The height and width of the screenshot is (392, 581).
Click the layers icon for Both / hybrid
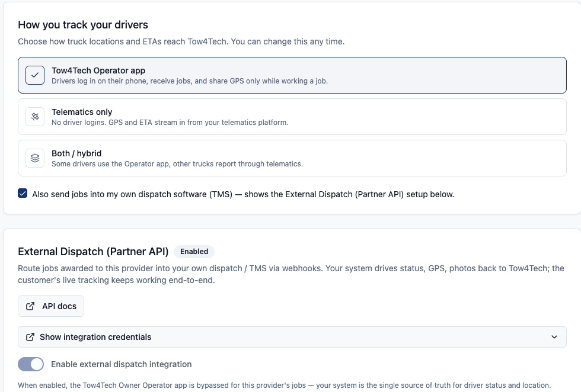click(35, 158)
